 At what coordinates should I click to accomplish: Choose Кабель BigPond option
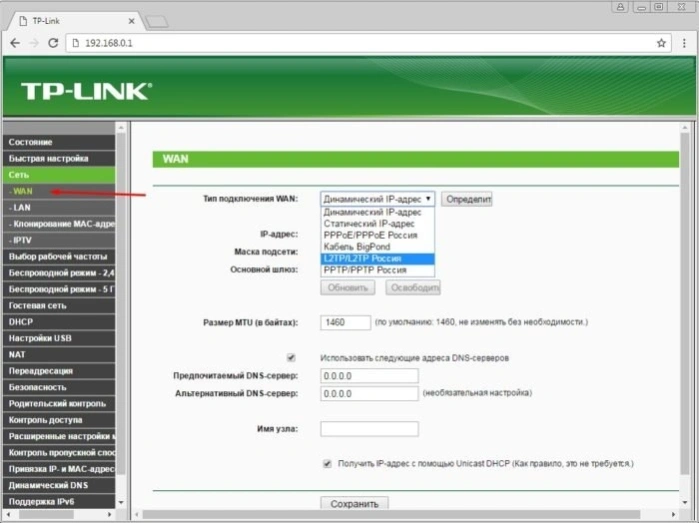pyautogui.click(x=378, y=247)
